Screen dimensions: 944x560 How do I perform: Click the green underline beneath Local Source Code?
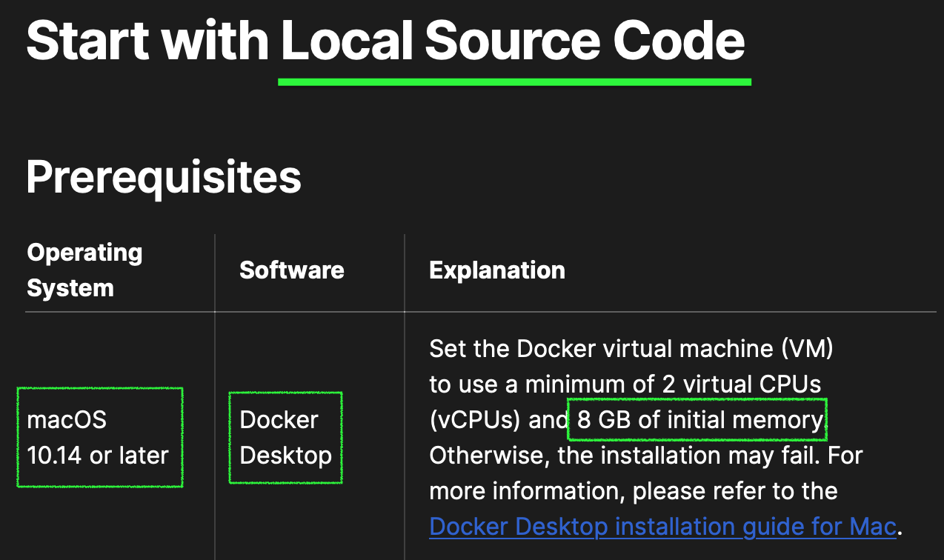pyautogui.click(x=514, y=81)
